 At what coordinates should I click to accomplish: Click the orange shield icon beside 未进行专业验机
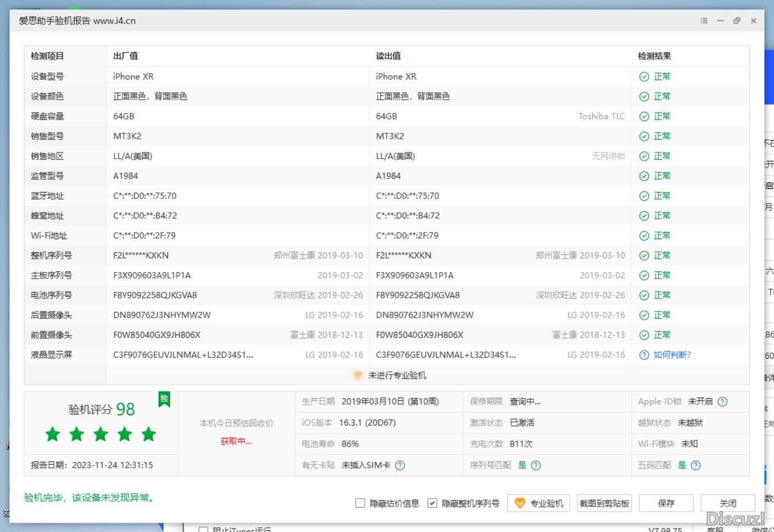tap(358, 376)
